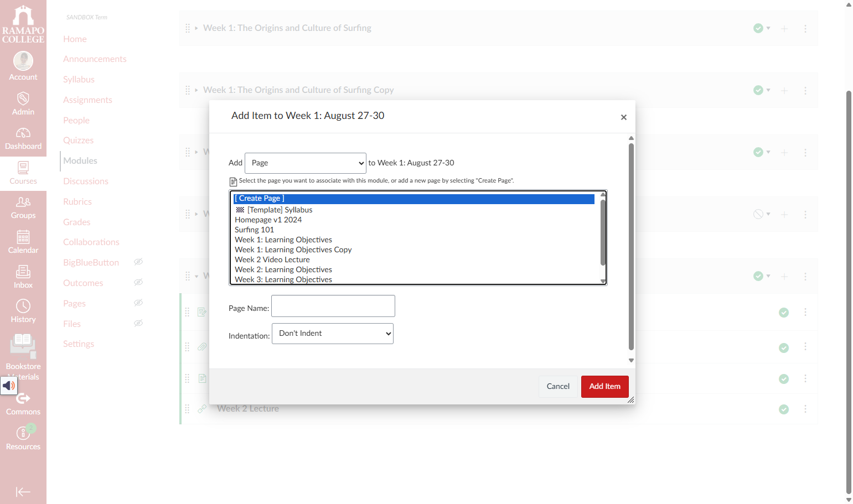Open Bookstore Materials icon

[23, 357]
